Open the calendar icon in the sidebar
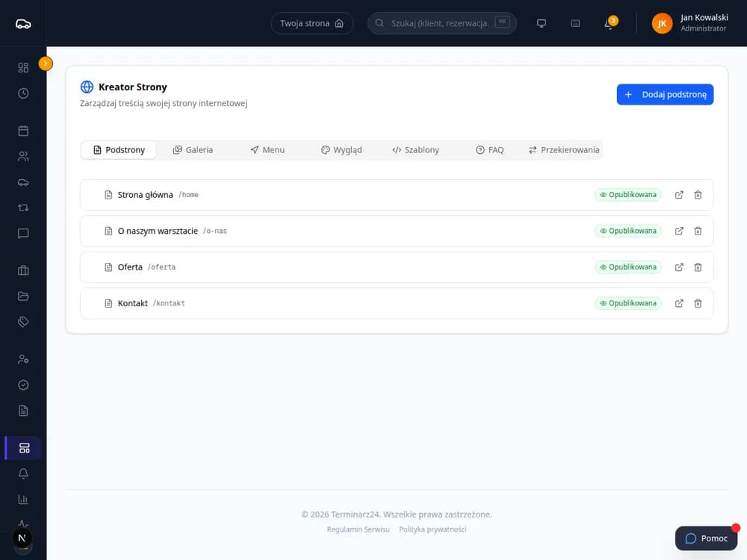The height and width of the screenshot is (560, 747). point(23,131)
